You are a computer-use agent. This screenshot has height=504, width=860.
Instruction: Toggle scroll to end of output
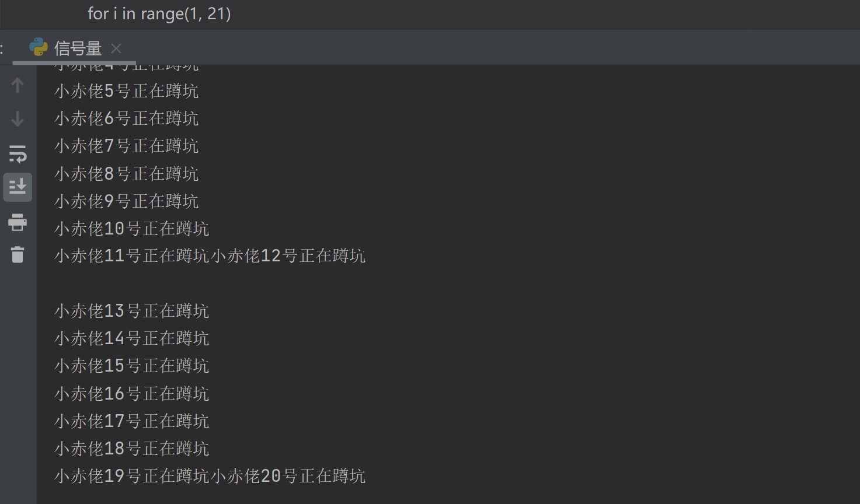click(x=18, y=187)
